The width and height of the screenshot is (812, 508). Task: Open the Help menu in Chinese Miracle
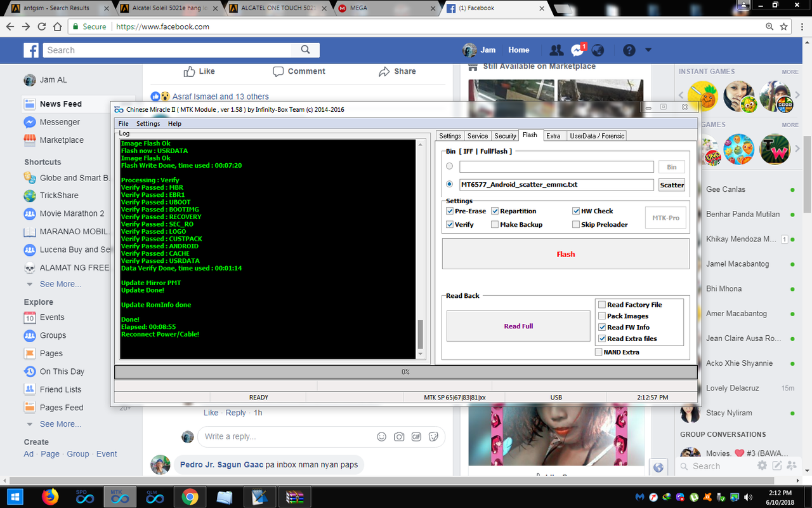(x=174, y=124)
